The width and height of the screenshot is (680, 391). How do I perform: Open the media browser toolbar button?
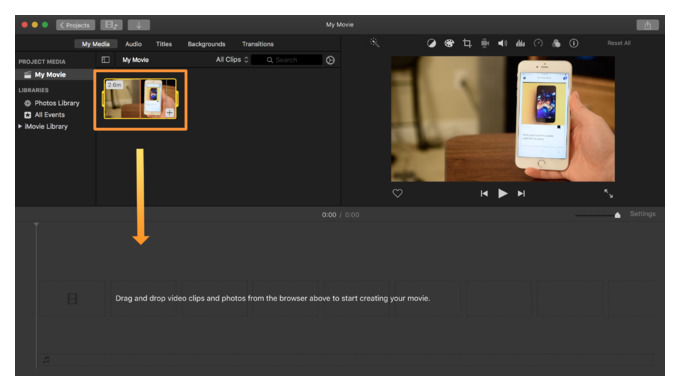click(111, 25)
